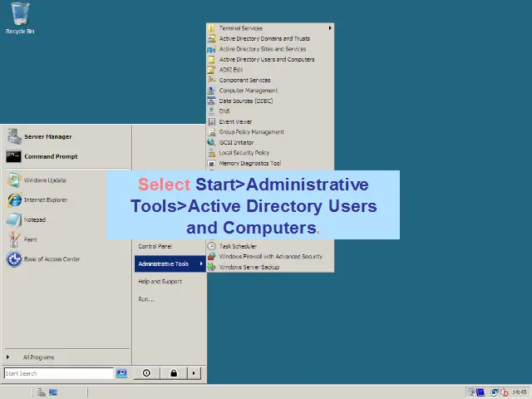Image resolution: width=532 pixels, height=399 pixels.
Task: Open the shutdown options arrow menu
Action: point(194,373)
